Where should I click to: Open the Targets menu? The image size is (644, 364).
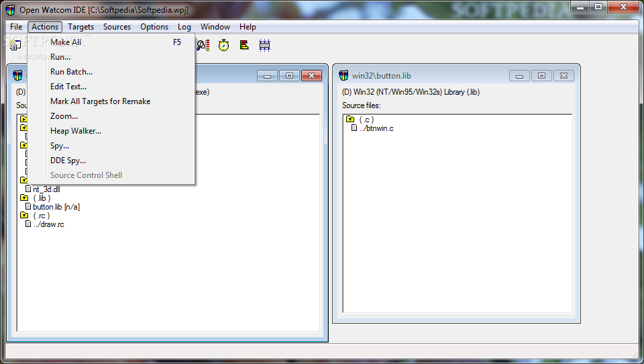(x=80, y=27)
